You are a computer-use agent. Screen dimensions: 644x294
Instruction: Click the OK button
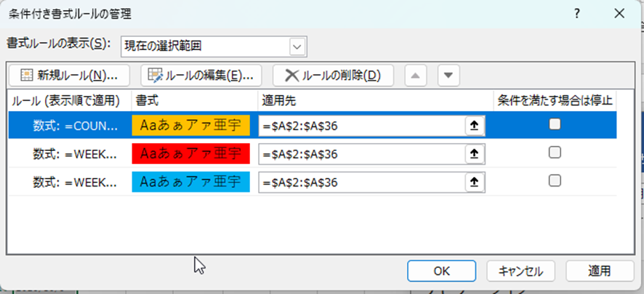441,271
